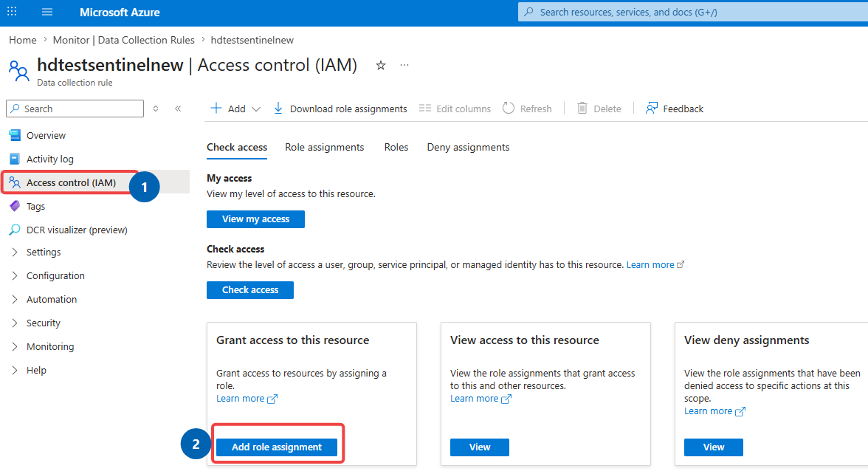Click the Tags icon in sidebar
Image resolution: width=868 pixels, height=474 pixels.
tap(15, 206)
